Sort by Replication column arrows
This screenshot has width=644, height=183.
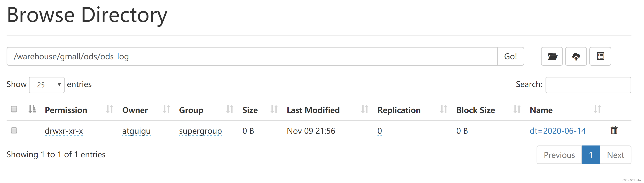pos(443,109)
